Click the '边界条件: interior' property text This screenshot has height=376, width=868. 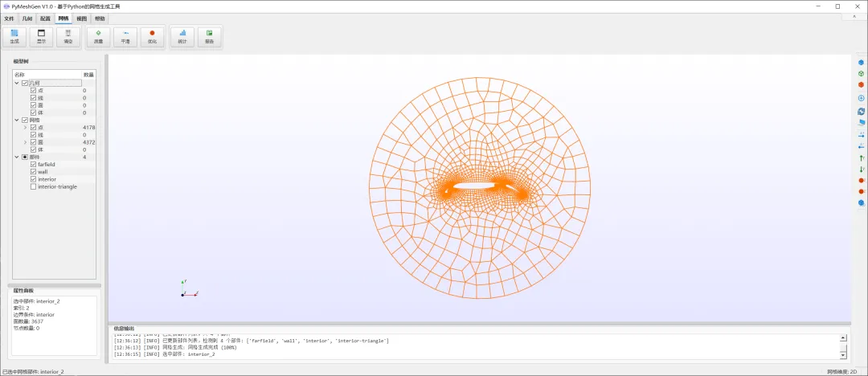click(x=34, y=314)
